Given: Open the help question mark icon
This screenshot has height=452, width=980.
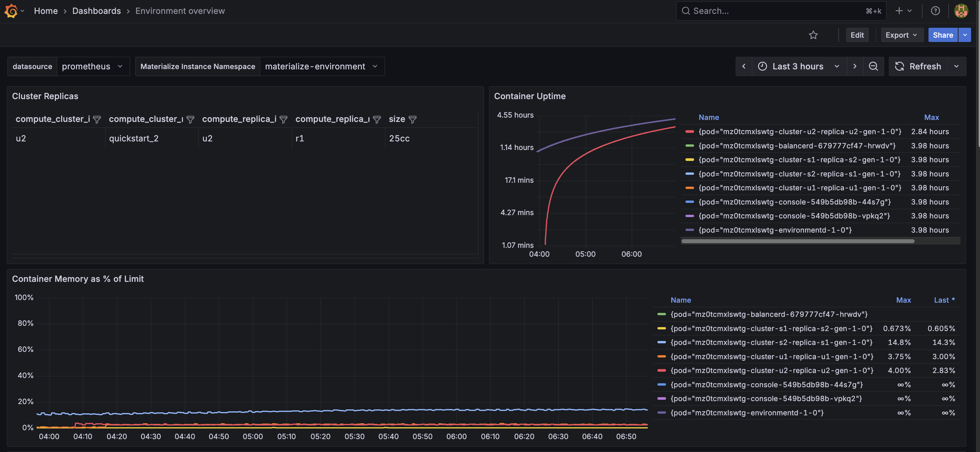Looking at the screenshot, I should pos(935,11).
